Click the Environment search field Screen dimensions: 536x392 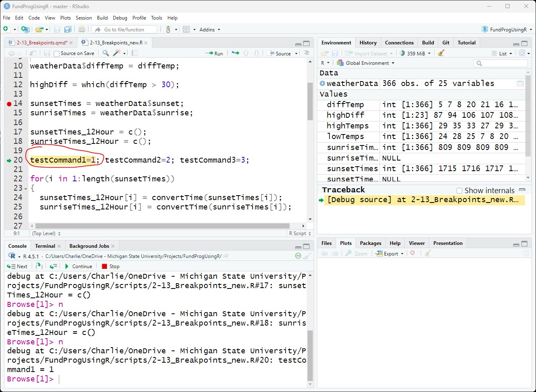click(501, 63)
